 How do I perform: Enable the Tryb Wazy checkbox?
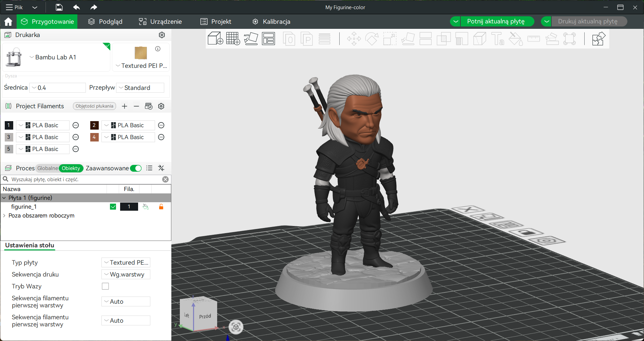[106, 286]
